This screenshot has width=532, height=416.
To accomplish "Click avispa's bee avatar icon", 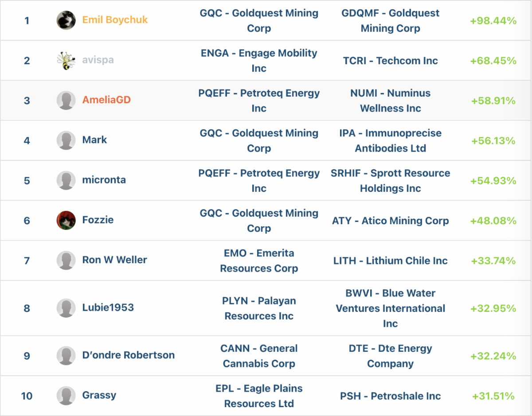I will click(x=66, y=60).
